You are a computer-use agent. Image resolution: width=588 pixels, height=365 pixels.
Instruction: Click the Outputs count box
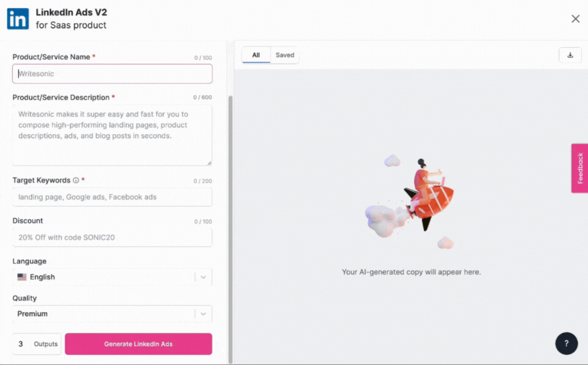pos(36,344)
